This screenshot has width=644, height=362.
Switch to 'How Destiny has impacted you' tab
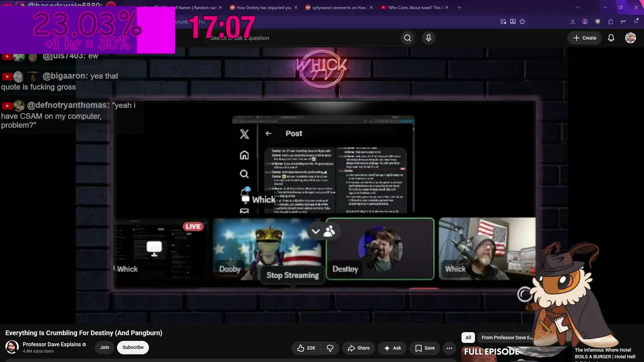pos(264,8)
